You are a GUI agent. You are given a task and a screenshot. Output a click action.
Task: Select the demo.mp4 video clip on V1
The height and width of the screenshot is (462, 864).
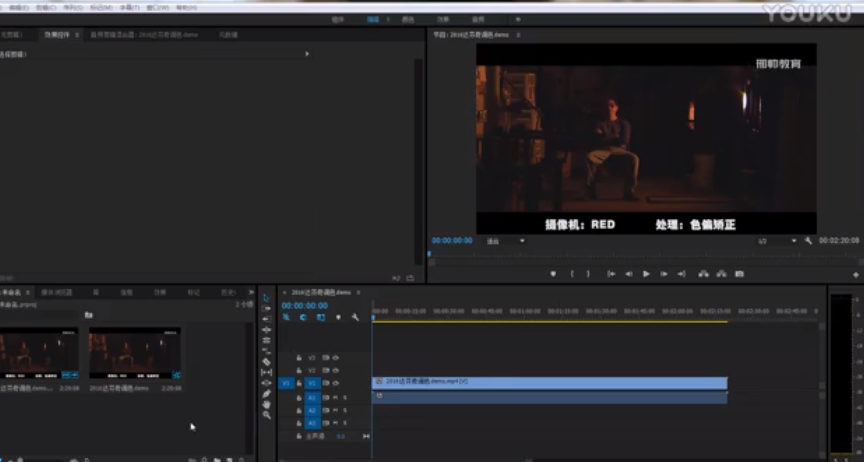tap(550, 383)
